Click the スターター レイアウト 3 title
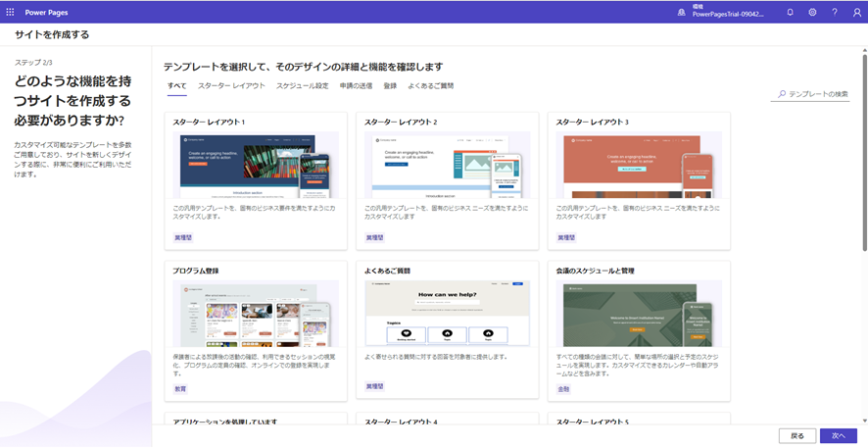The height and width of the screenshot is (448, 868). tap(593, 122)
